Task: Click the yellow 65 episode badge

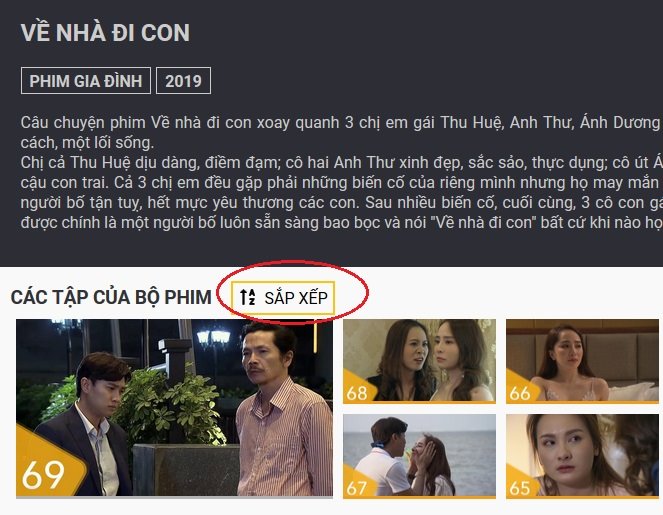Action: click(521, 483)
